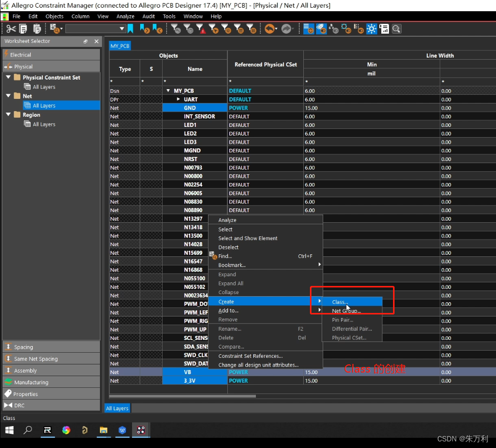Open the Column menu

[x=81, y=16]
